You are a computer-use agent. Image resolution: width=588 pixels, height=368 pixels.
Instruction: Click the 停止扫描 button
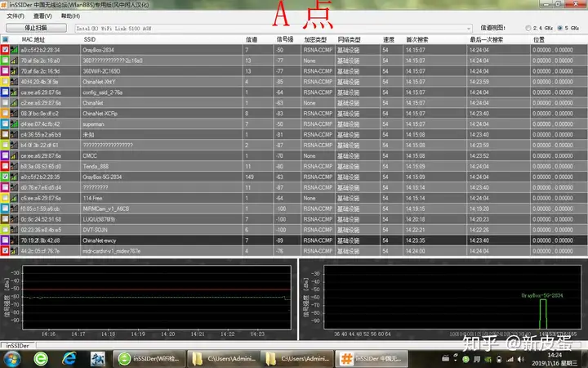tap(36, 28)
